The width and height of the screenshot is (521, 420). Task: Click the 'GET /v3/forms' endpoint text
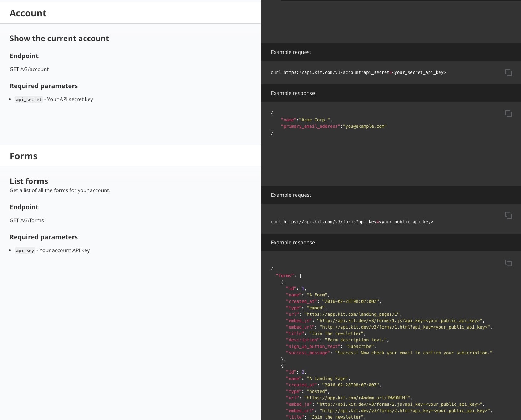click(27, 220)
